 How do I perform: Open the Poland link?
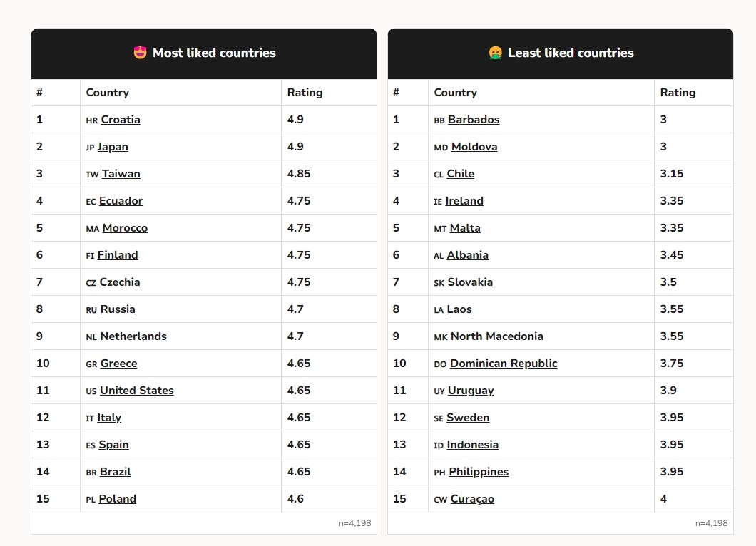click(118, 499)
